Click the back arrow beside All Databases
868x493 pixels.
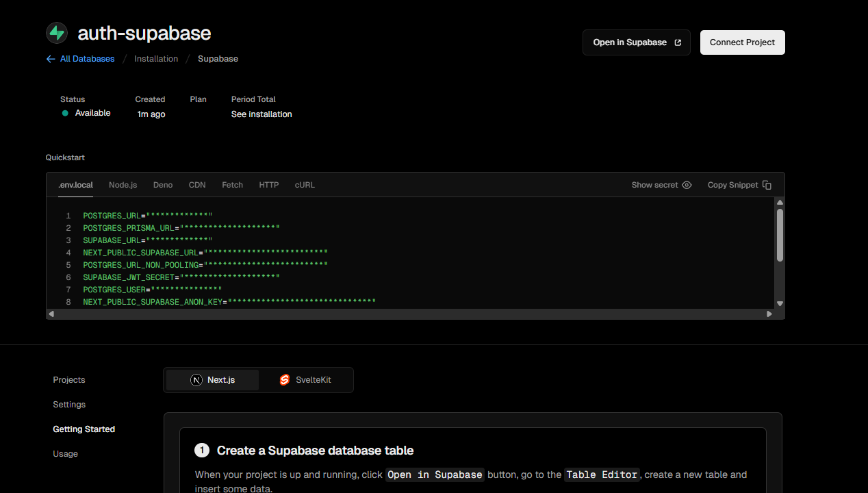coord(51,59)
